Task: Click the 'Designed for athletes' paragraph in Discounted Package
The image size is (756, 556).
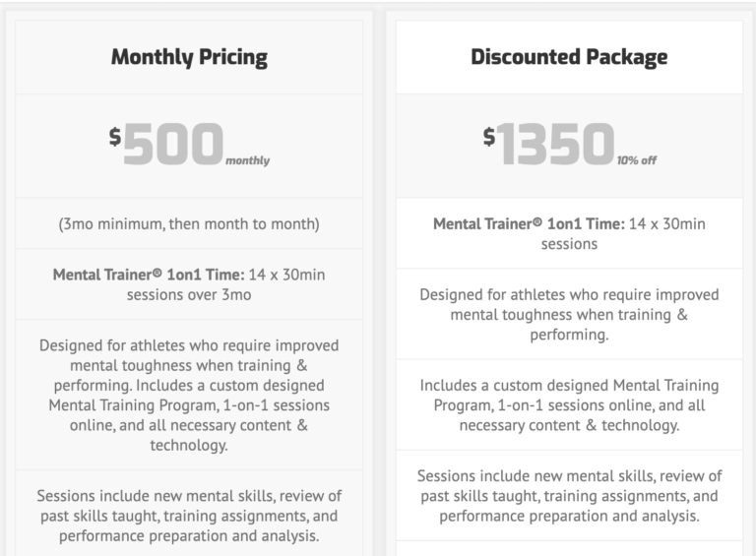Action: click(569, 315)
